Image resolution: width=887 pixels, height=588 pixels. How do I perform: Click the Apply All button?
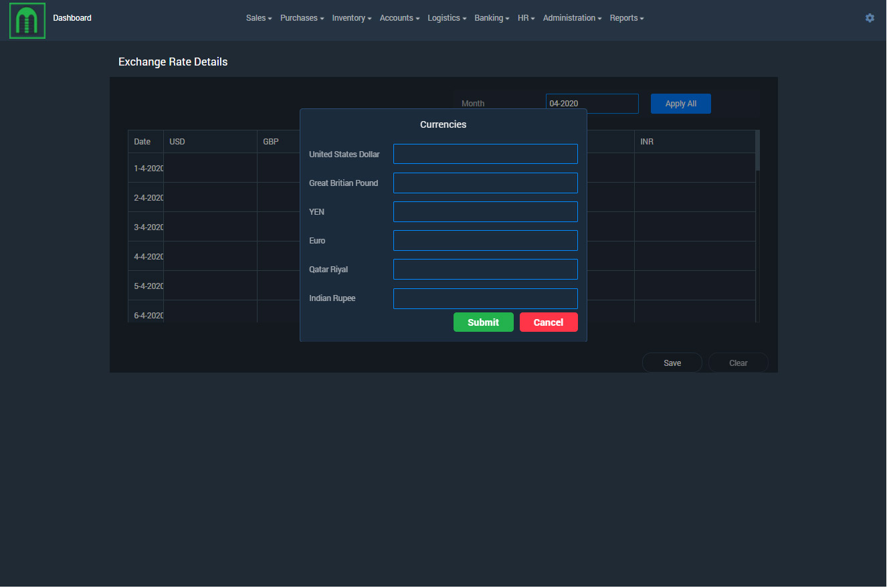[681, 104]
